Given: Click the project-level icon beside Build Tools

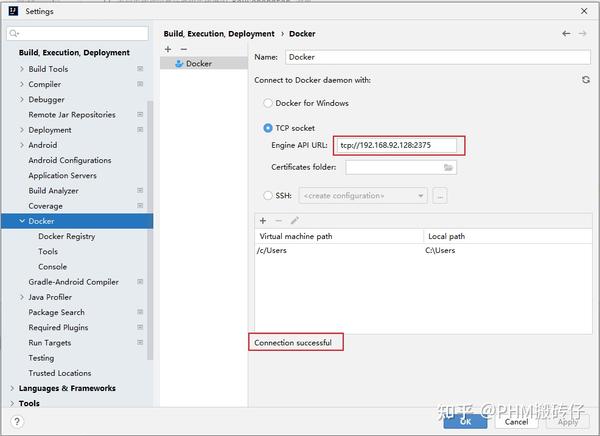Looking at the screenshot, I should tap(140, 69).
